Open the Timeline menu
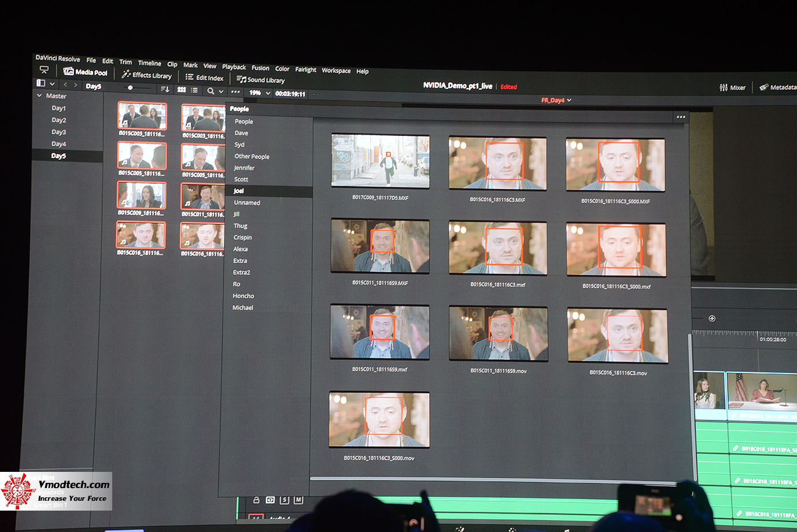The width and height of the screenshot is (797, 532). (x=149, y=63)
